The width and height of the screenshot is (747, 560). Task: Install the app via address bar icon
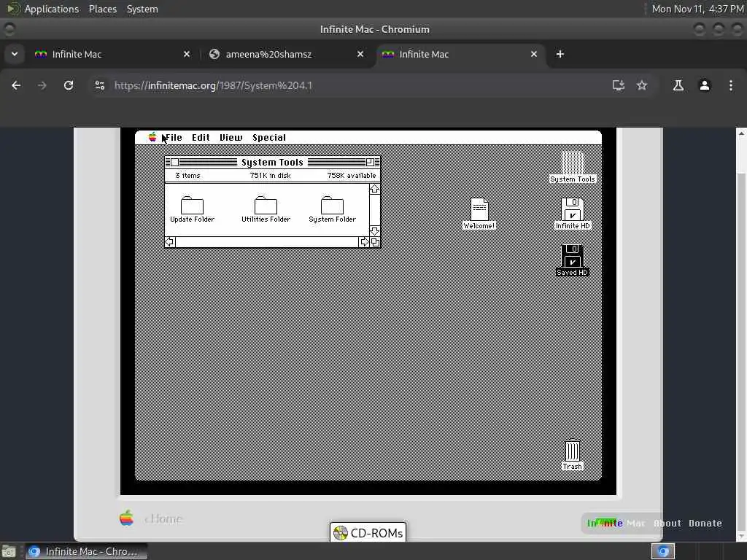pyautogui.click(x=619, y=85)
